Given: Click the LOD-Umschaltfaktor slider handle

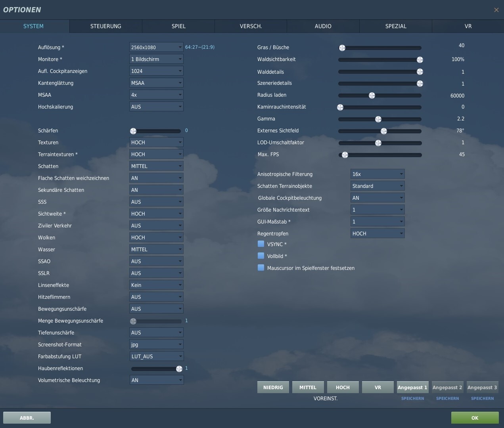Looking at the screenshot, I should [x=378, y=143].
